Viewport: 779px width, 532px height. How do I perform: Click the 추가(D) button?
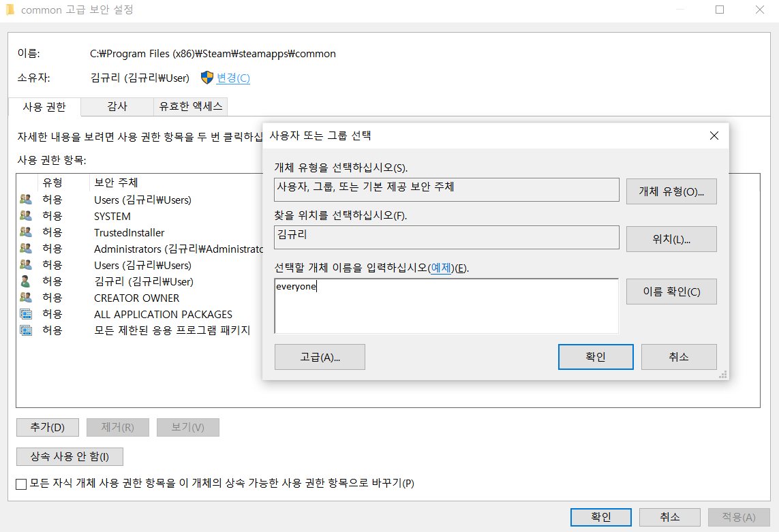(48, 427)
